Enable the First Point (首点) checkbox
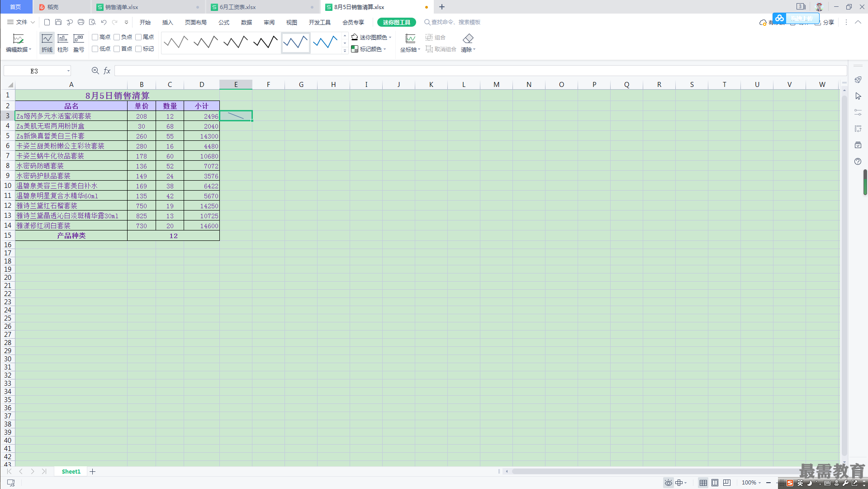868x489 pixels. click(117, 49)
